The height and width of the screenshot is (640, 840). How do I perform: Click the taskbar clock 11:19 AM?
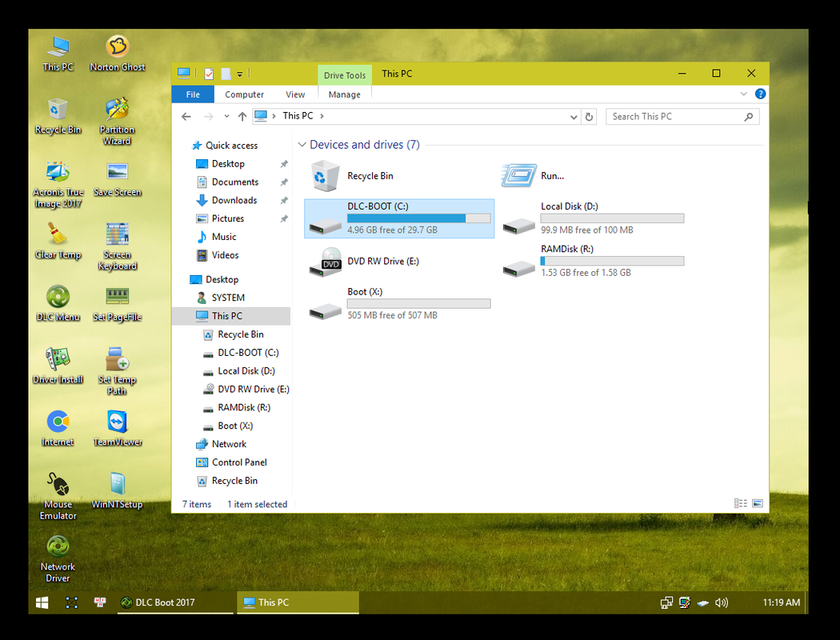781,602
